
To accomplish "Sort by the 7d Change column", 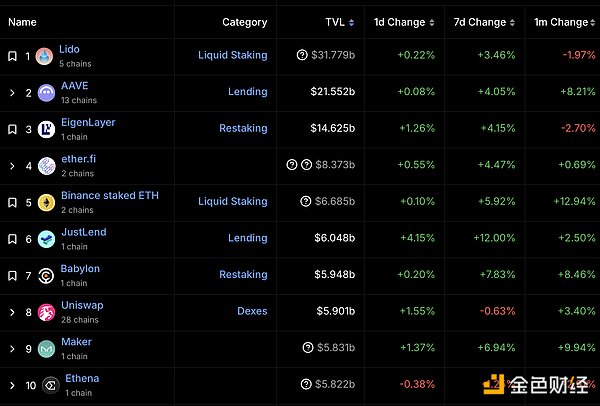I will pyautogui.click(x=478, y=22).
